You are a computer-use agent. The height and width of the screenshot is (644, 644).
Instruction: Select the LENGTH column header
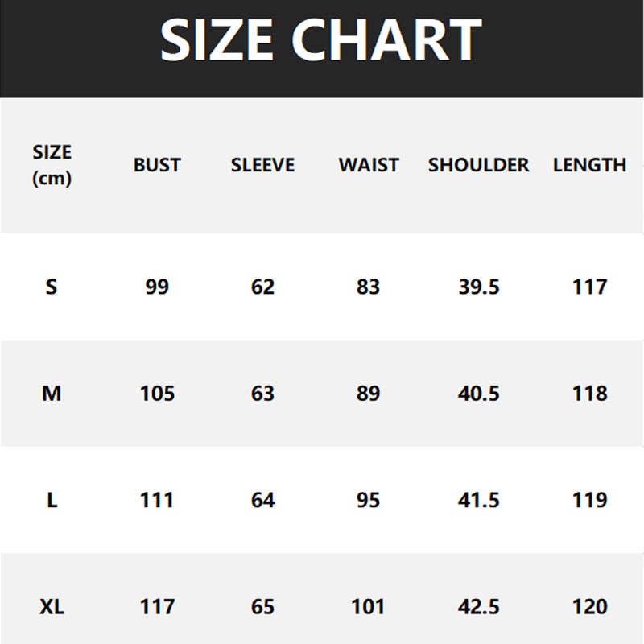pos(589,165)
